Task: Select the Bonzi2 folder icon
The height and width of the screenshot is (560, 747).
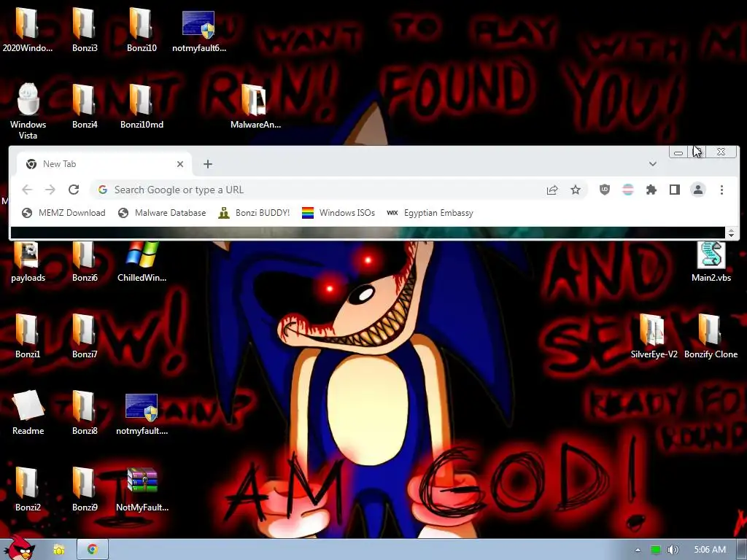Action: click(x=27, y=489)
